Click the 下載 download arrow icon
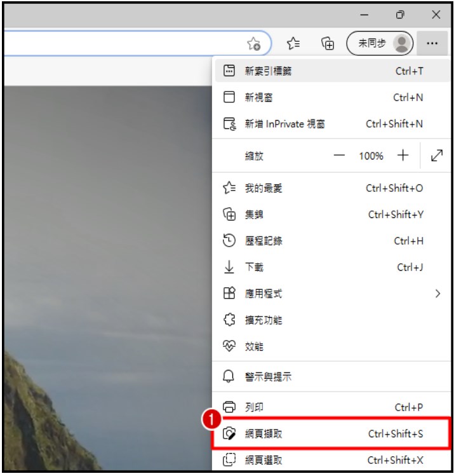 (229, 267)
